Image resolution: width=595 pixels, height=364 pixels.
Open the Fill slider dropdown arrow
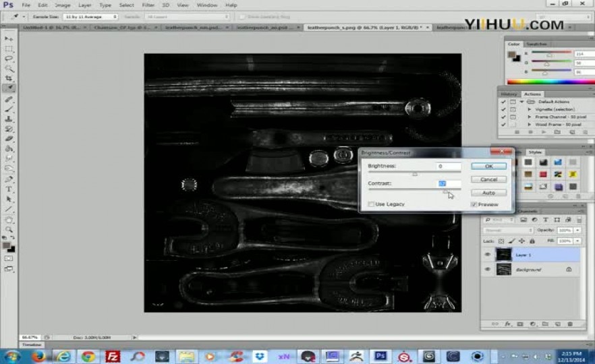click(577, 241)
